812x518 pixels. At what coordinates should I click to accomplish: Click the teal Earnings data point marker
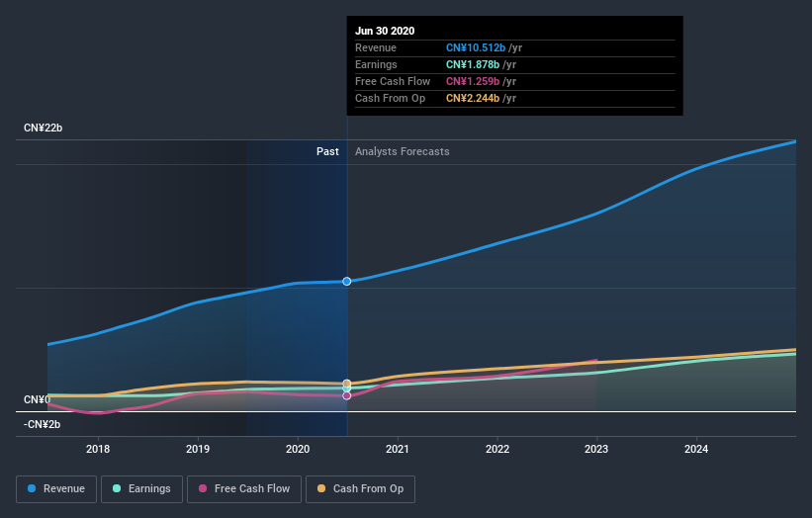(x=347, y=388)
